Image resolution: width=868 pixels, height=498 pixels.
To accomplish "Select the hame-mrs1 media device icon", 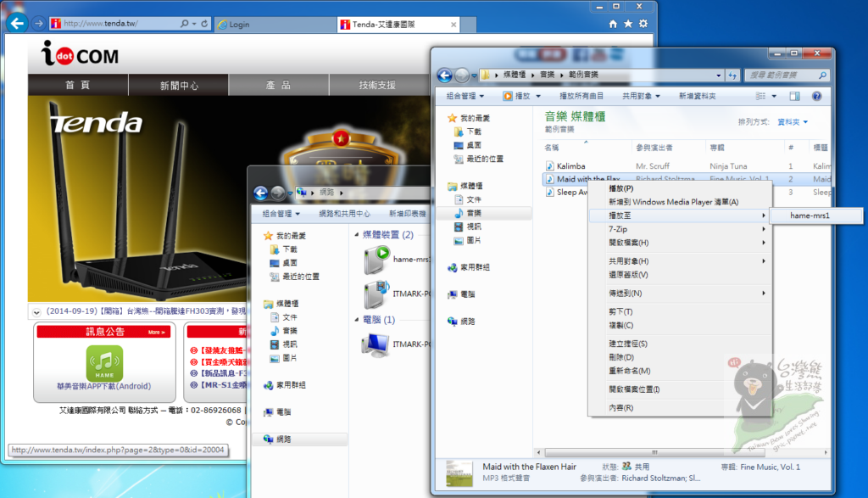I will [x=376, y=260].
